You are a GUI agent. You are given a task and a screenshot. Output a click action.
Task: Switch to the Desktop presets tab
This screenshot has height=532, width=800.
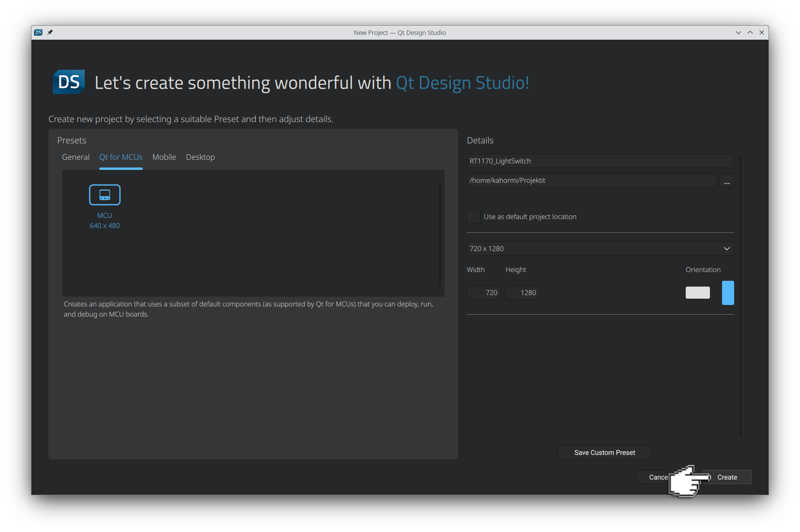point(200,157)
